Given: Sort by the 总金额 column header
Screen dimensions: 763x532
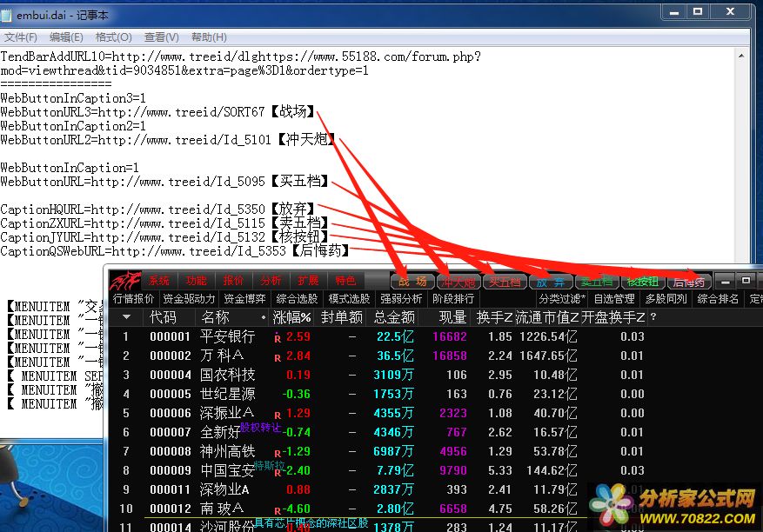Looking at the screenshot, I should pos(394,317).
